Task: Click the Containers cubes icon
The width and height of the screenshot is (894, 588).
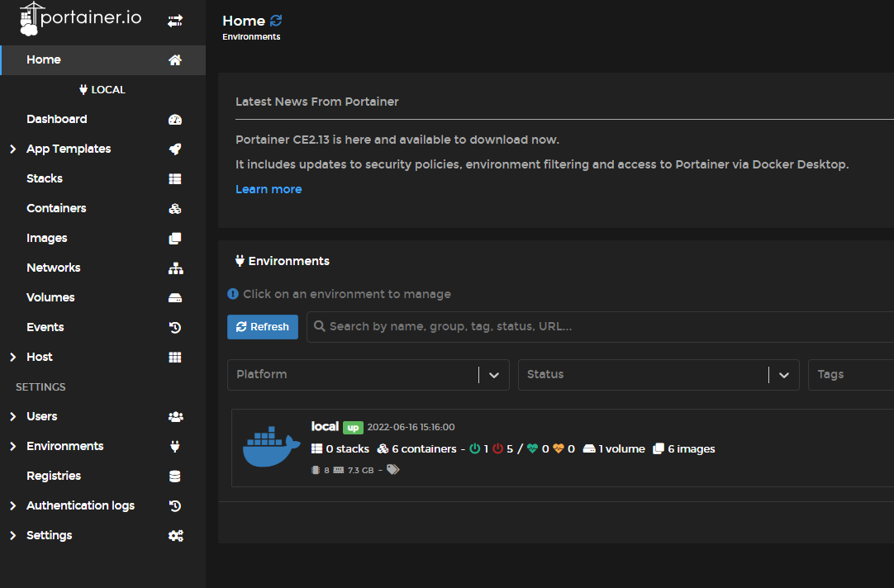Action: [x=175, y=209]
